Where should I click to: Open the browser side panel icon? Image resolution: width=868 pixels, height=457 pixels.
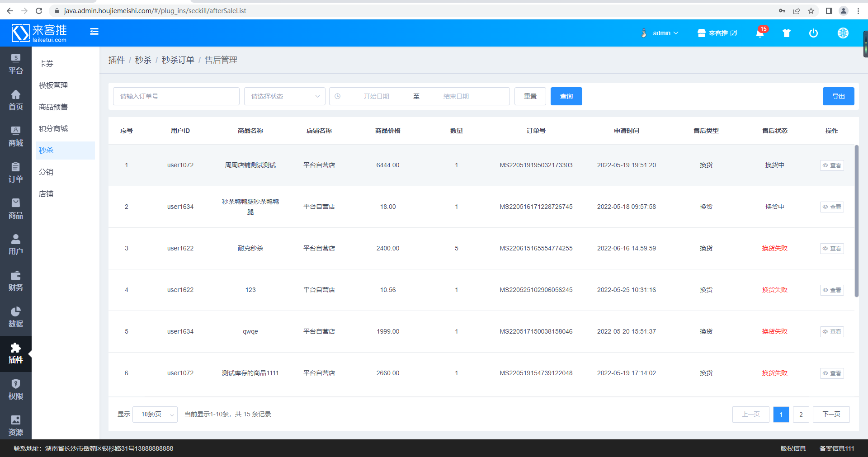829,11
